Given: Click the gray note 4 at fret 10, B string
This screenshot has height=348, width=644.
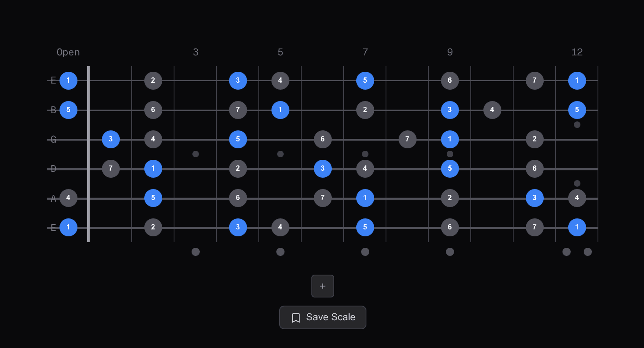Looking at the screenshot, I should [492, 110].
